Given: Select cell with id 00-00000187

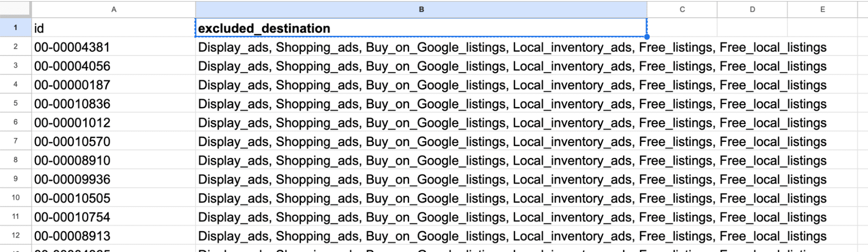Looking at the screenshot, I should click(x=114, y=85).
